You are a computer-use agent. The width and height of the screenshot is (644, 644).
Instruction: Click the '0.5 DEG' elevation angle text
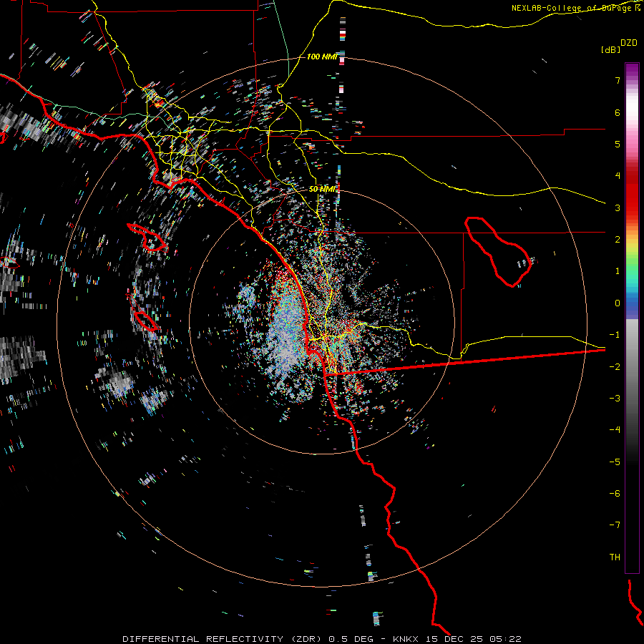click(351, 639)
